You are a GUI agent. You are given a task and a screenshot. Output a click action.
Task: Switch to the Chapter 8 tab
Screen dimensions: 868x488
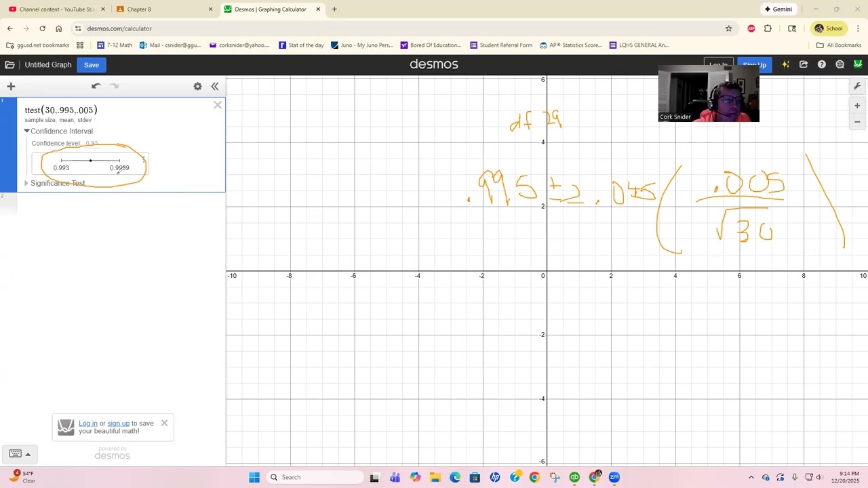click(163, 9)
